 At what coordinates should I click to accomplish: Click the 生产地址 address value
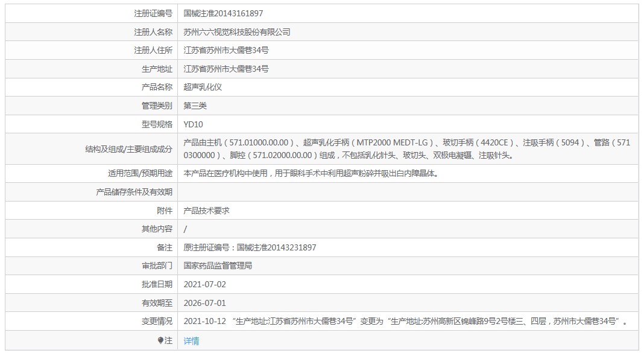click(x=226, y=69)
